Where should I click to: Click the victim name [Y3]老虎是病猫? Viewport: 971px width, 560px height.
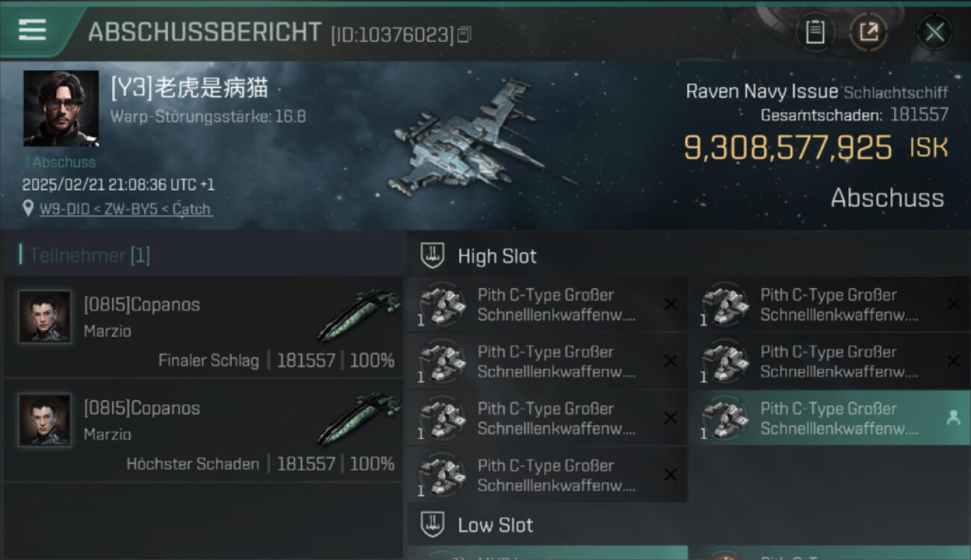tap(189, 88)
